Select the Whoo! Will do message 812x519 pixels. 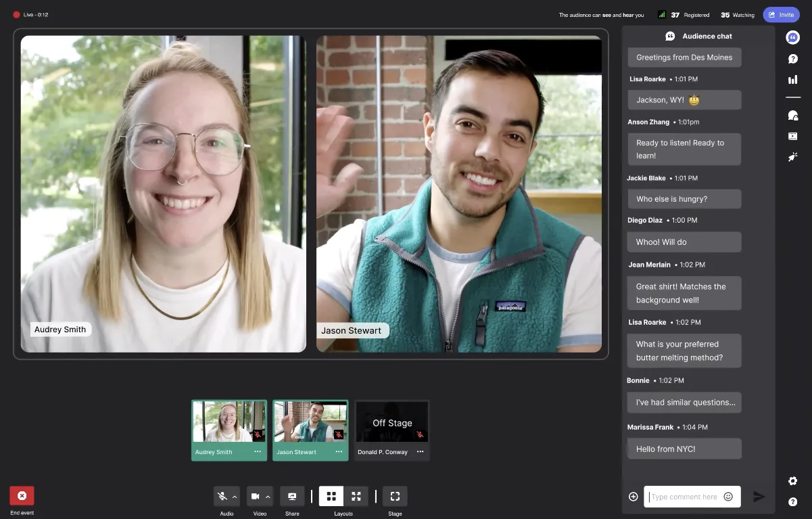coord(684,242)
